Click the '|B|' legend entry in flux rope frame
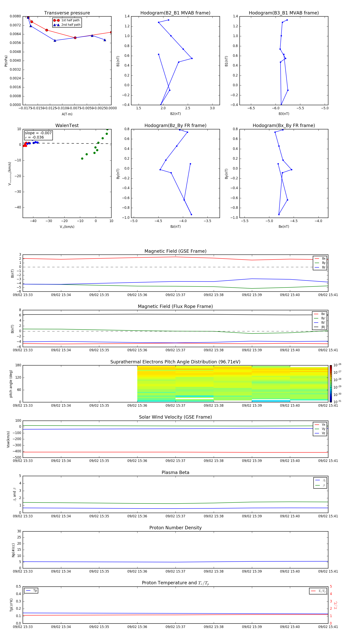351x644 pixels. tap(320, 327)
